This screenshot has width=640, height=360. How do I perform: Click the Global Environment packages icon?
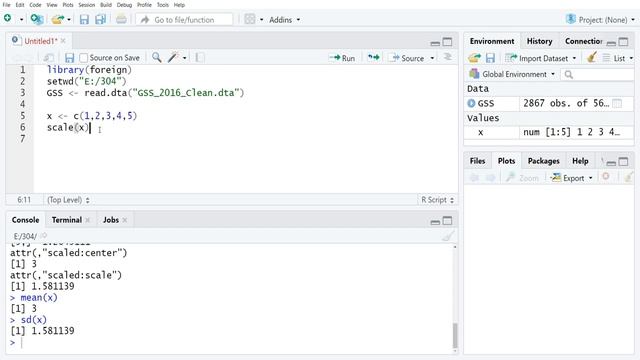(x=474, y=74)
